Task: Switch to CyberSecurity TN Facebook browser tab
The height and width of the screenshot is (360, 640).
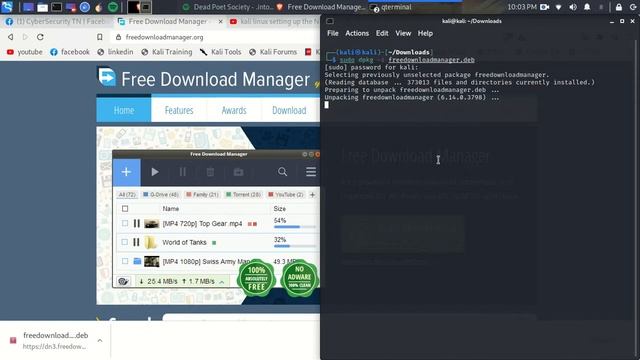Action: (x=56, y=21)
